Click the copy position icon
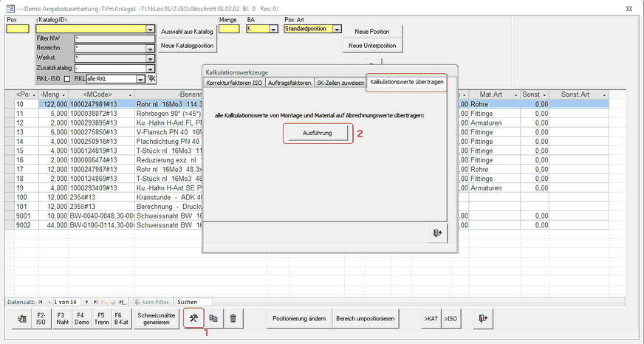 213,317
